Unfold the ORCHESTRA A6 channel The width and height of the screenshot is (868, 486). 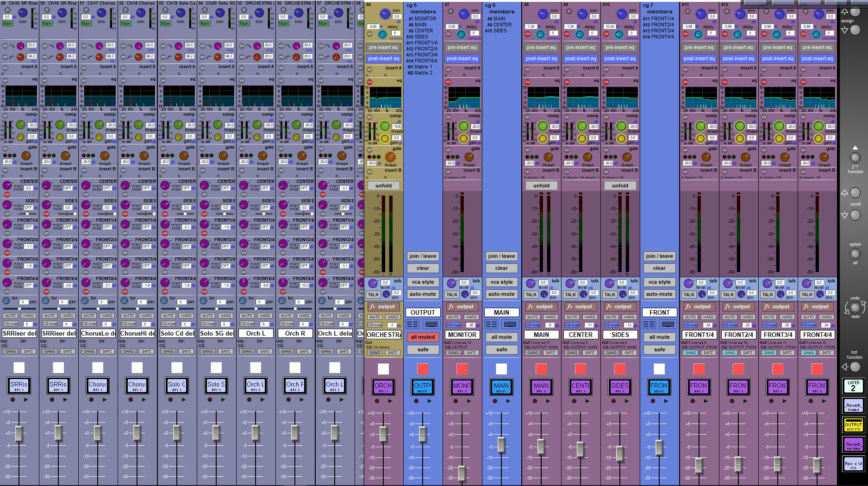[x=383, y=186]
